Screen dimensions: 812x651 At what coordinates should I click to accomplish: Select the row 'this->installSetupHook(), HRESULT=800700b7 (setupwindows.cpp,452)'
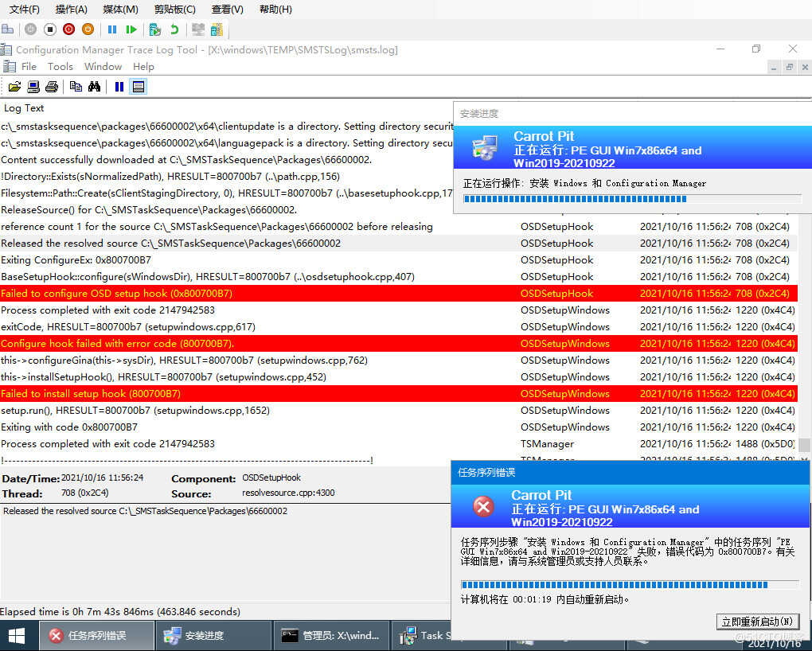(x=398, y=377)
